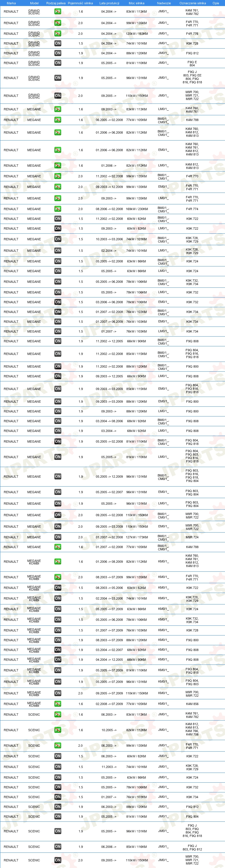Click the PB icon in the 169kW / 230KM row
This screenshot has height=868, width=225.
click(58, 209)
